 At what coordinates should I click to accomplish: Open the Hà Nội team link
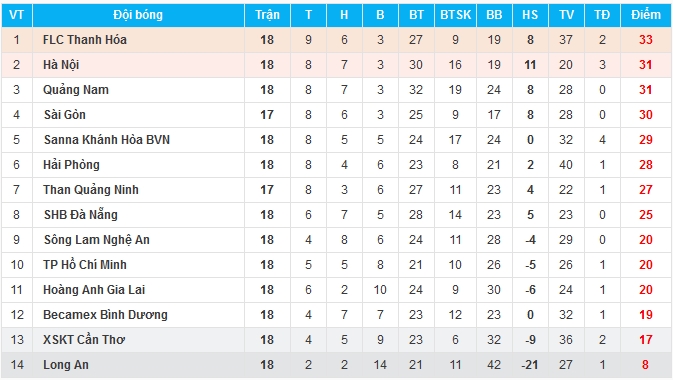pos(61,65)
